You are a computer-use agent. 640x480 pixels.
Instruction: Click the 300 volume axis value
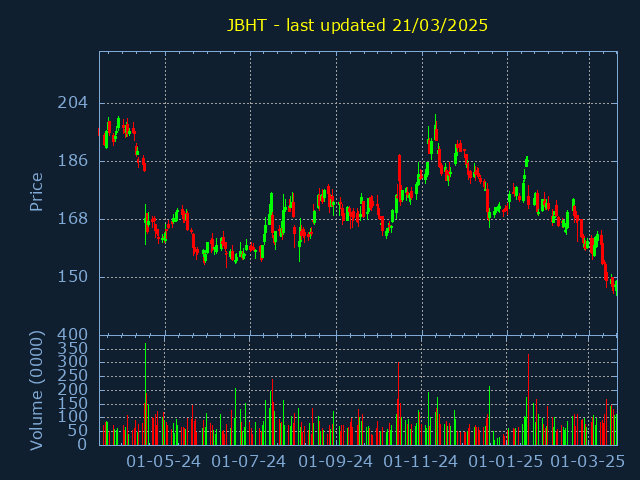pyautogui.click(x=72, y=362)
